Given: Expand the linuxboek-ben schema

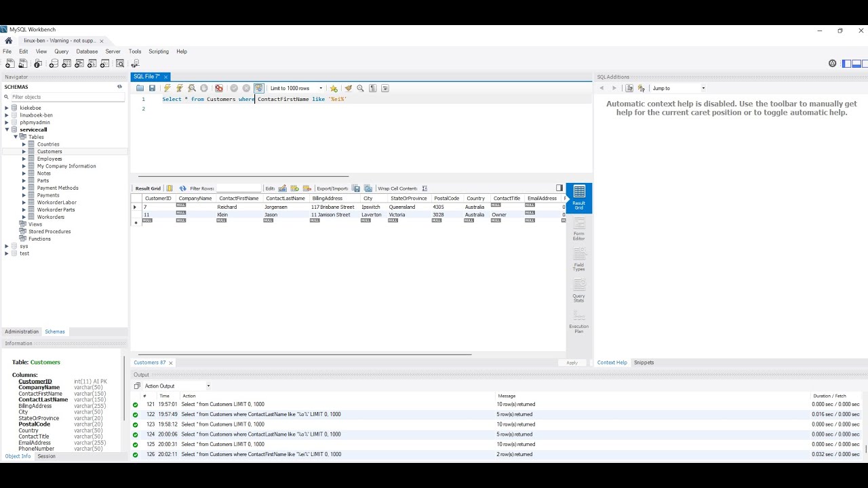Looking at the screenshot, I should pyautogui.click(x=7, y=115).
